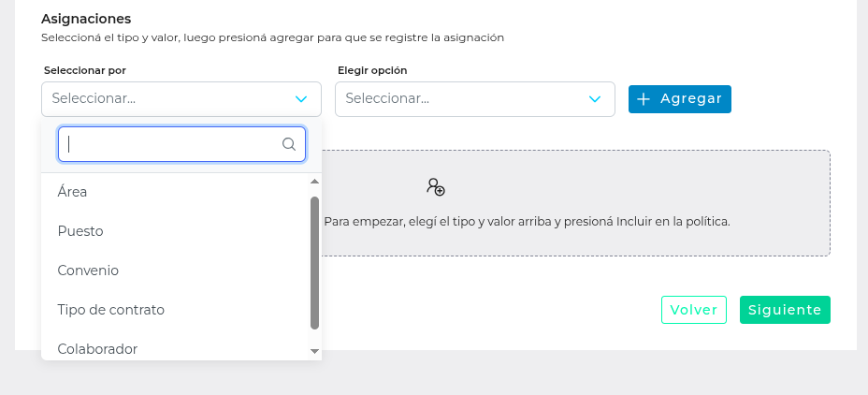Click the dashed empty assignments placeholder text
The width and height of the screenshot is (868, 395).
(526, 223)
